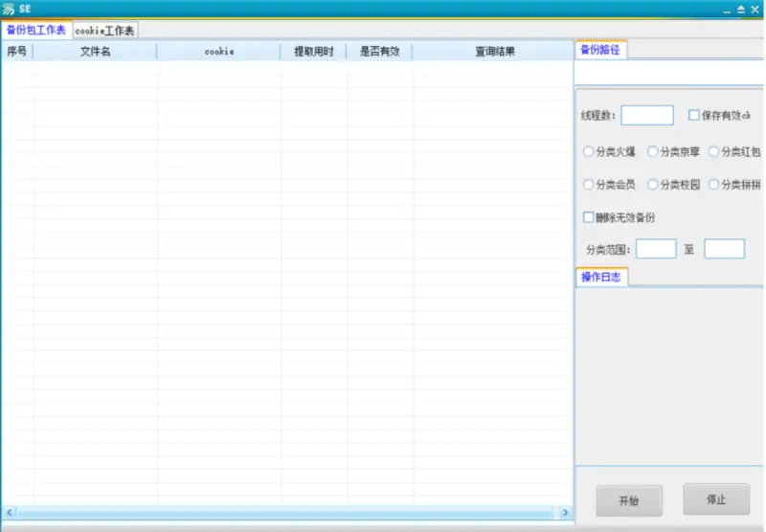Screen dimensions: 766x532
Task: Select the 分类火爆 radio button
Action: pyautogui.click(x=589, y=151)
